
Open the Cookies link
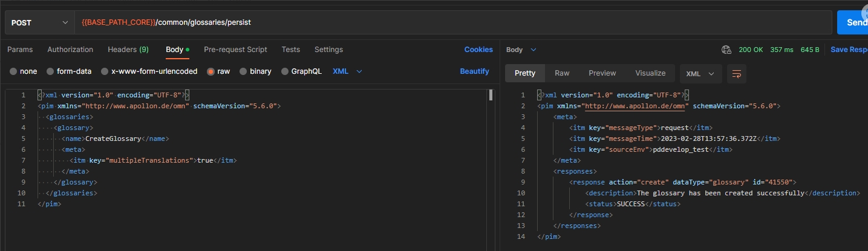[x=478, y=50]
